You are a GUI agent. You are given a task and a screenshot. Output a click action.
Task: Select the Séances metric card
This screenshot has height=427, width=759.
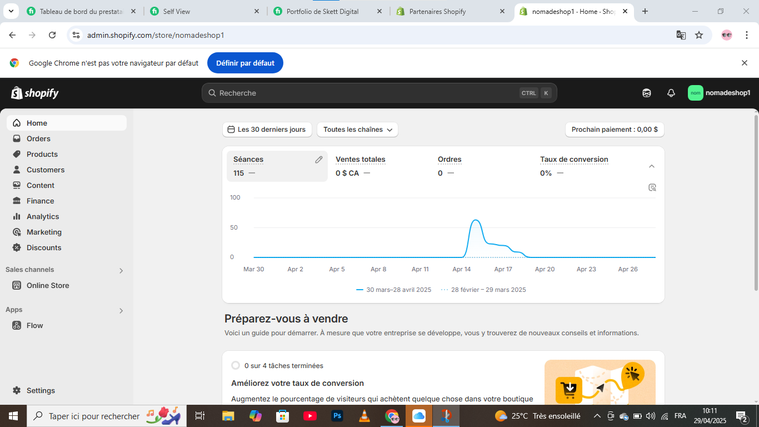coord(277,166)
